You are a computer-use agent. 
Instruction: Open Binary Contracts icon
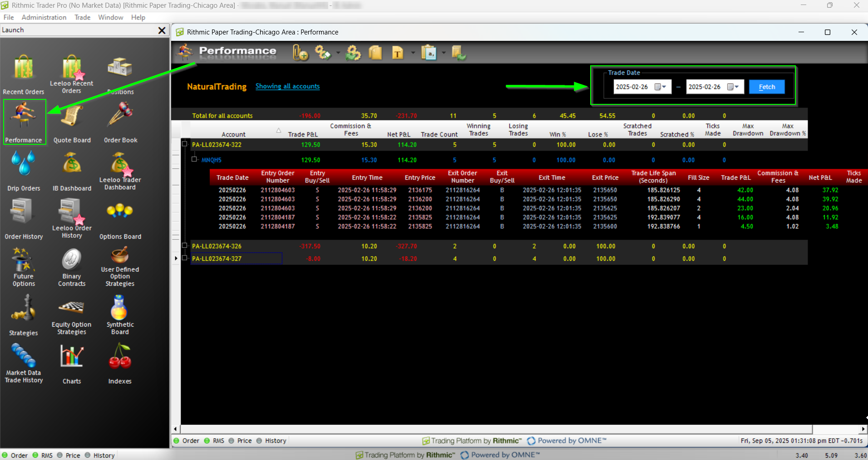point(72,267)
